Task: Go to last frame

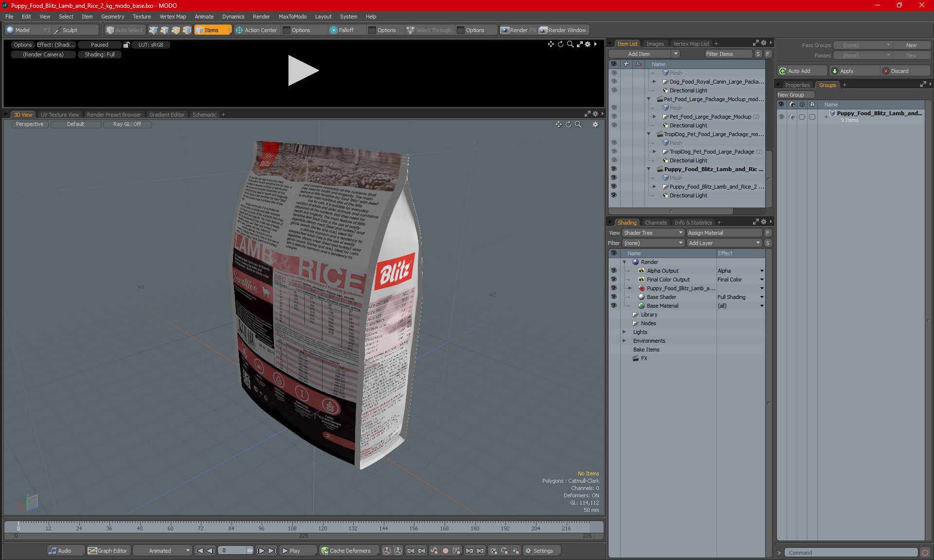Action: click(x=272, y=551)
